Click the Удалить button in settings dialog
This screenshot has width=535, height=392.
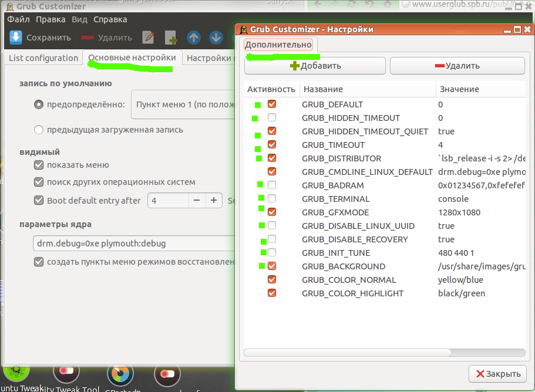click(x=457, y=66)
